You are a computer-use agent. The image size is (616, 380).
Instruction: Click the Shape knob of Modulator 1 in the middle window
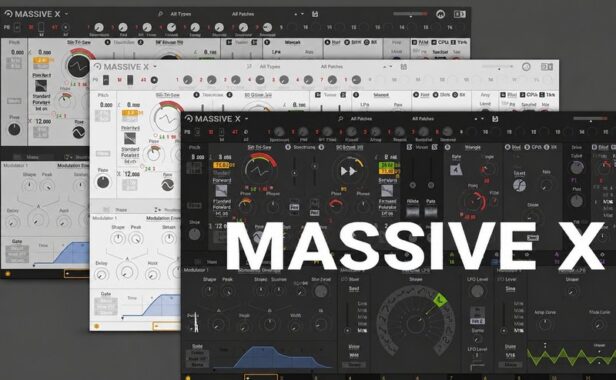pos(117,238)
